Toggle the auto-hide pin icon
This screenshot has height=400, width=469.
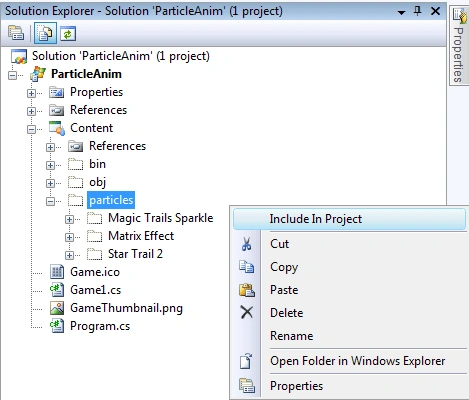tap(417, 11)
